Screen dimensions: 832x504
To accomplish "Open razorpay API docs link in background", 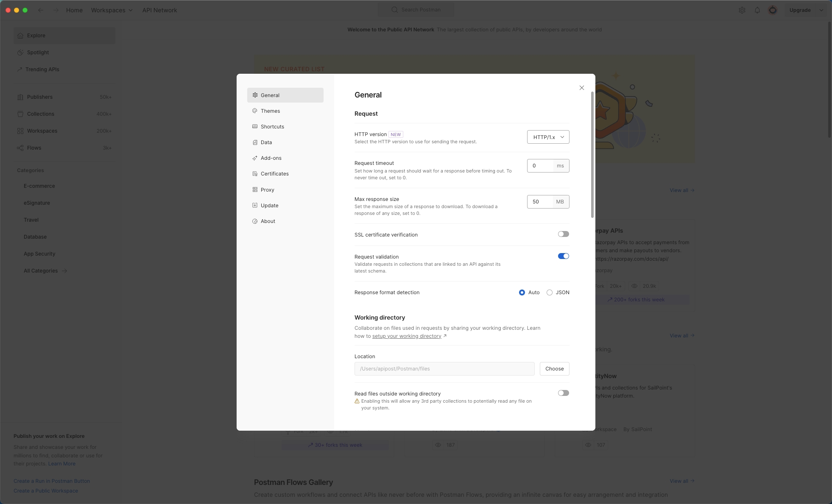I will [x=632, y=259].
